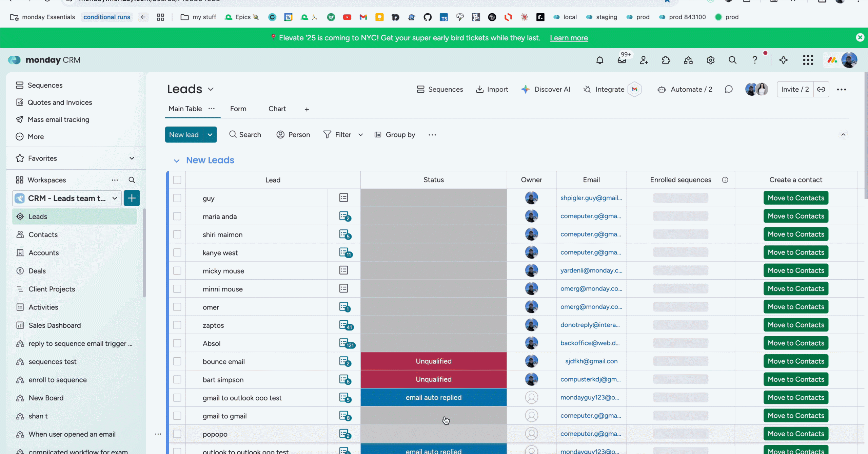Open the admin settings gear icon
868x454 pixels.
point(710,60)
